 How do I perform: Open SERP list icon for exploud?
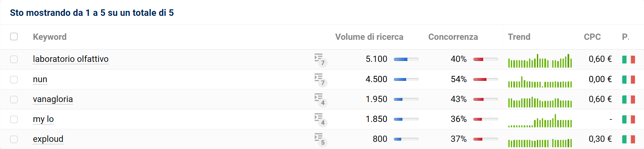point(319,137)
